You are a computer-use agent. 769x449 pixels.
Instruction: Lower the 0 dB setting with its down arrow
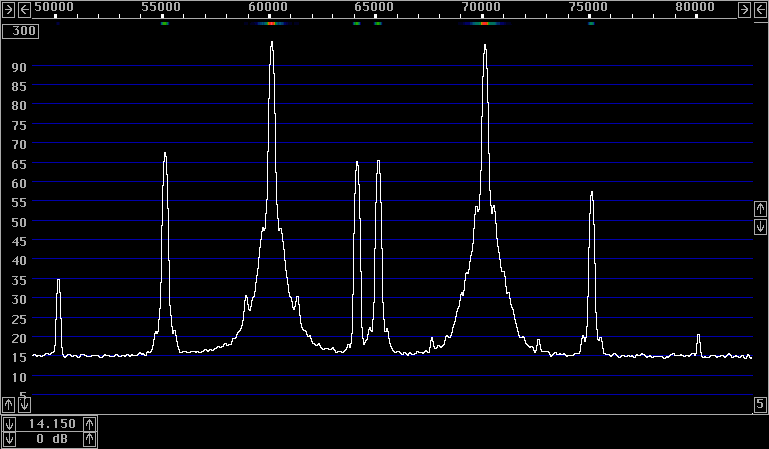point(9,439)
